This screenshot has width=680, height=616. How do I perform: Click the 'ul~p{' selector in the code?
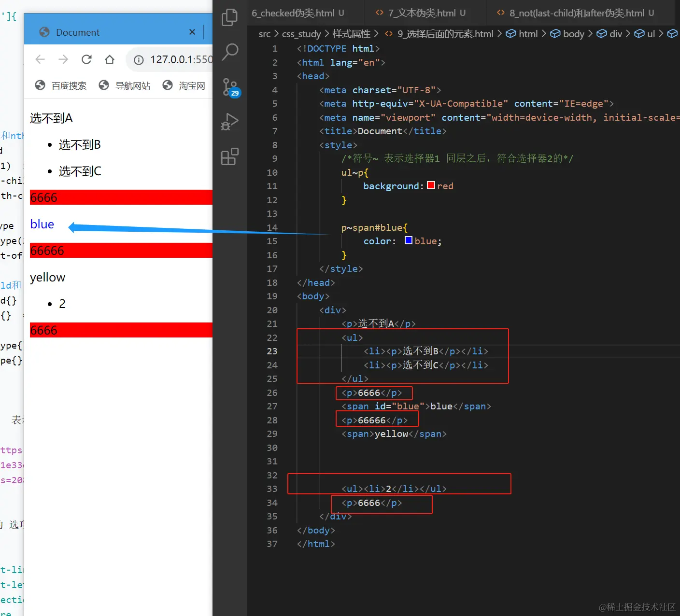tap(355, 172)
